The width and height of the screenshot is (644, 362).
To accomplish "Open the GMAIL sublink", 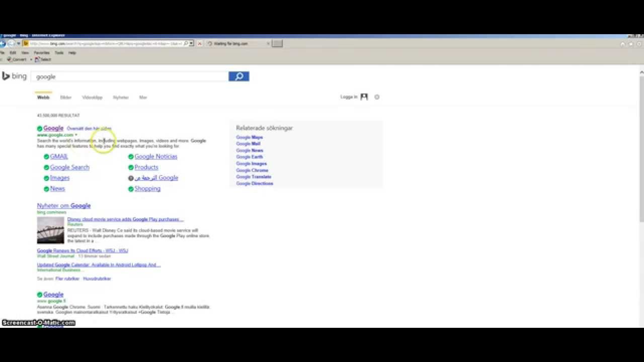I will (59, 156).
